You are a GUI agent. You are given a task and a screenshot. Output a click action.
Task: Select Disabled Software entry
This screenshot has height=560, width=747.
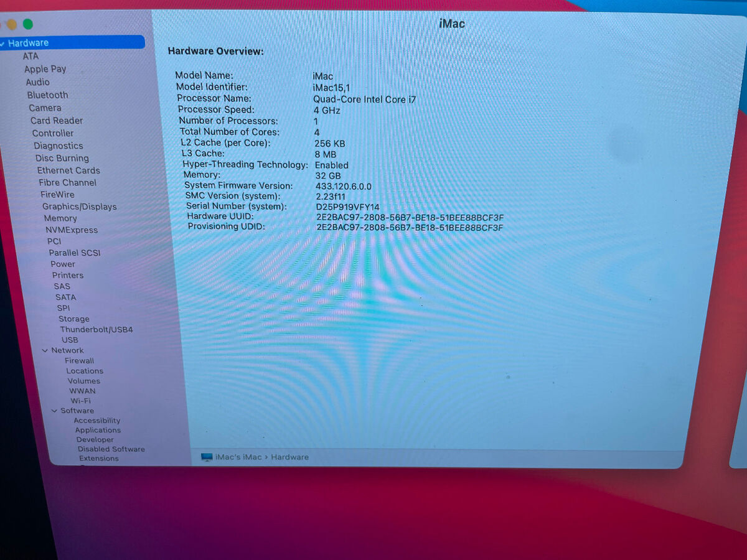[111, 449]
